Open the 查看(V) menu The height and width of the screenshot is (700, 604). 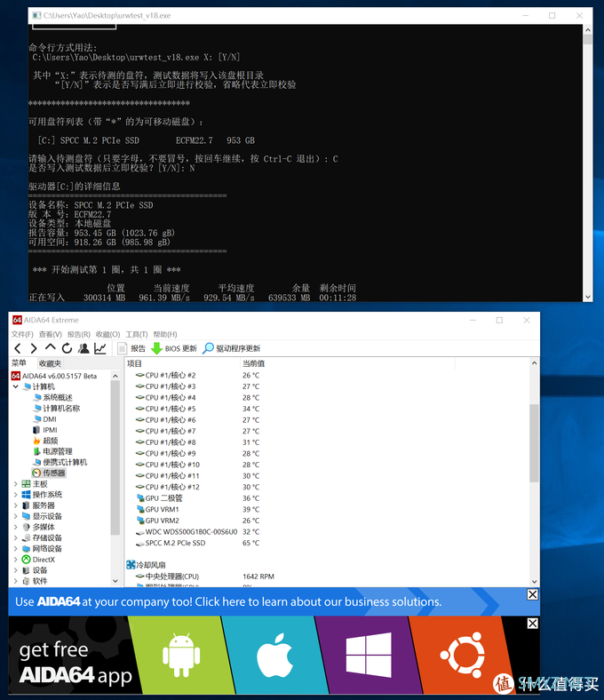pos(50,334)
